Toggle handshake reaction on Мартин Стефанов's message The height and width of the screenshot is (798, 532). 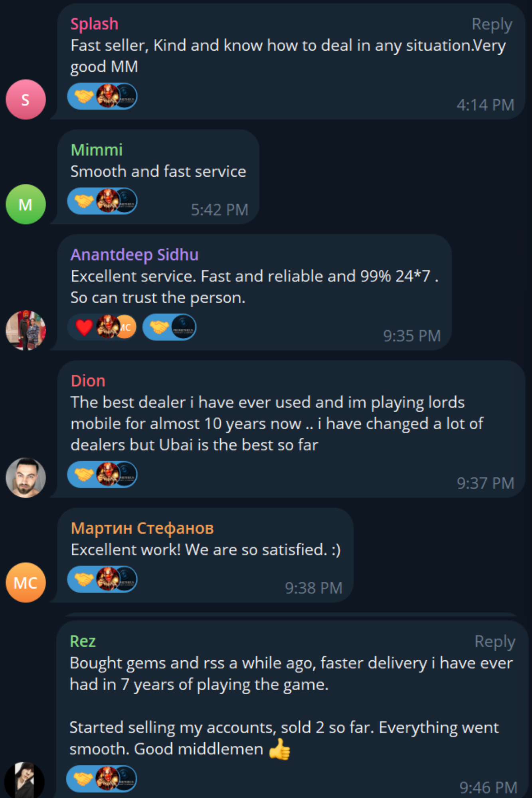click(84, 579)
